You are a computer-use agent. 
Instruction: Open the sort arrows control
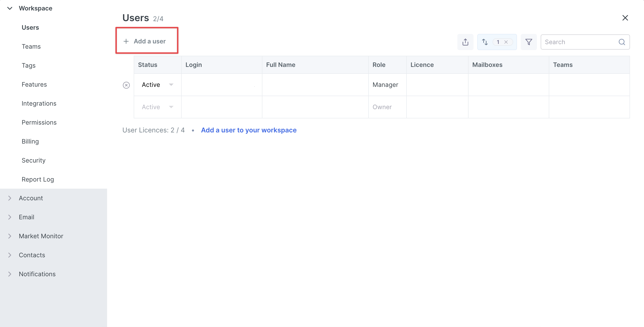coord(485,42)
